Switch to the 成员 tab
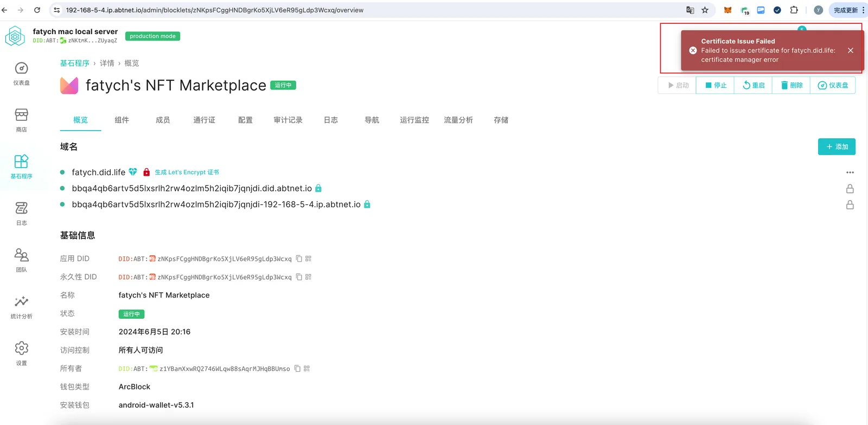This screenshot has width=868, height=425. 163,120
